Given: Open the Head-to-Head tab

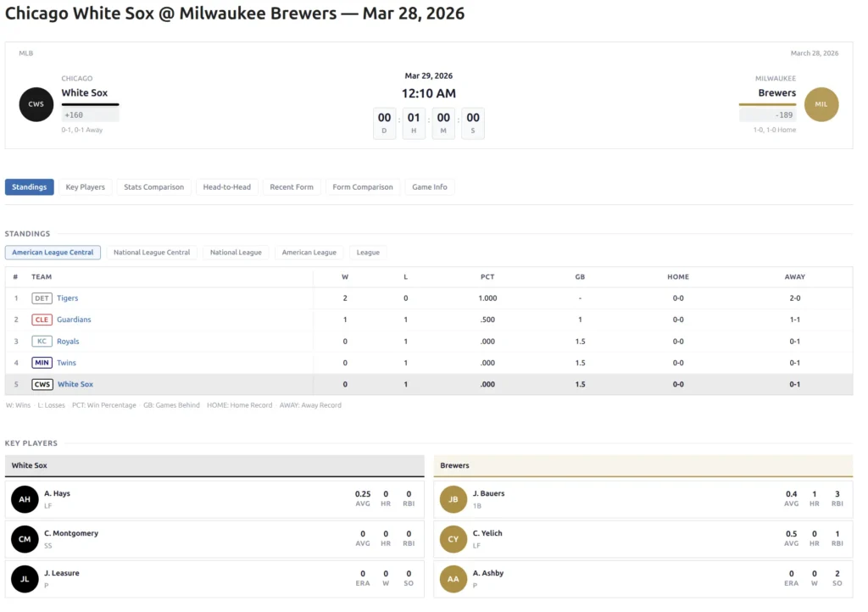Looking at the screenshot, I should pos(227,187).
